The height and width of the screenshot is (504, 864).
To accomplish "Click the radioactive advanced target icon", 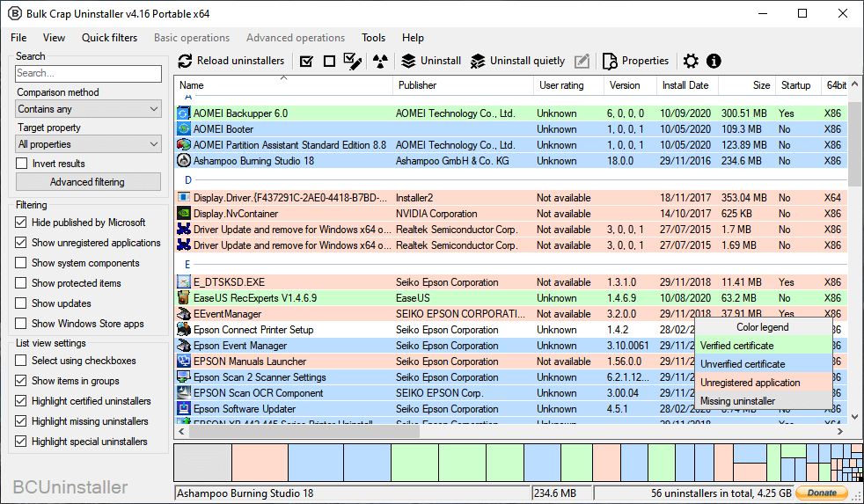I will tap(380, 62).
